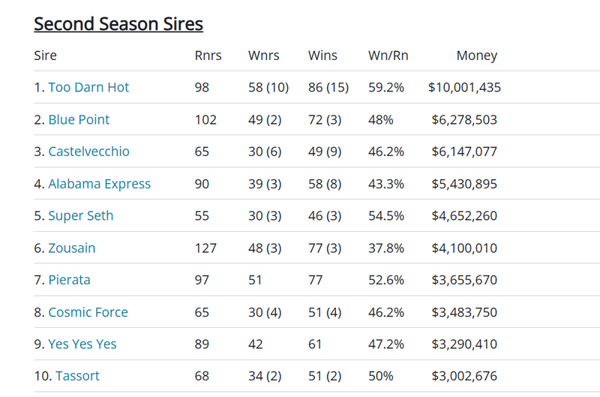Click the Pierata sire link
Viewport: 600px width, 397px height.
[x=69, y=280]
